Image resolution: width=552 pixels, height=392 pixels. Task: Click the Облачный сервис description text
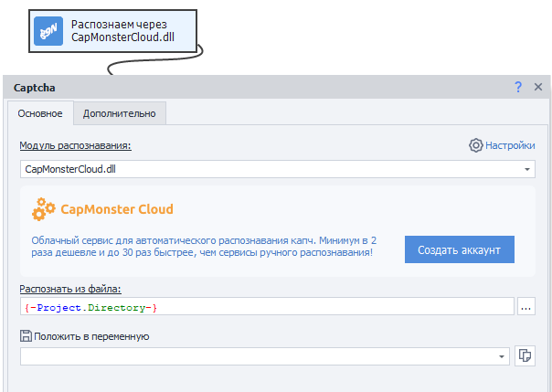pyautogui.click(x=204, y=247)
